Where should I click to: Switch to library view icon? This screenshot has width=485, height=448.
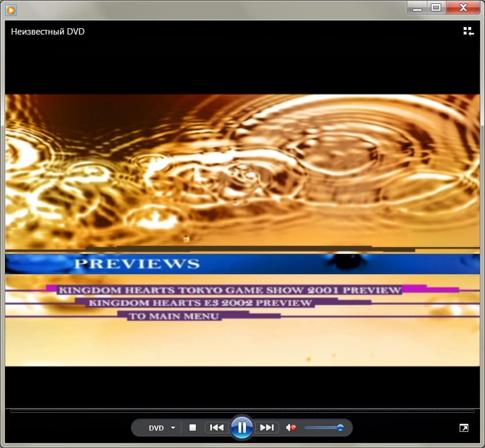468,31
